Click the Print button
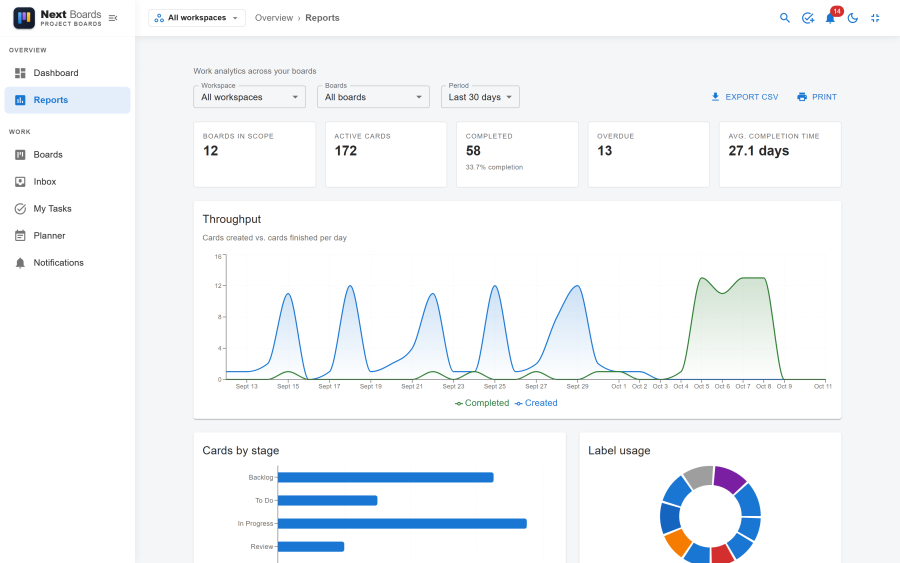The width and height of the screenshot is (900, 563). (x=817, y=97)
